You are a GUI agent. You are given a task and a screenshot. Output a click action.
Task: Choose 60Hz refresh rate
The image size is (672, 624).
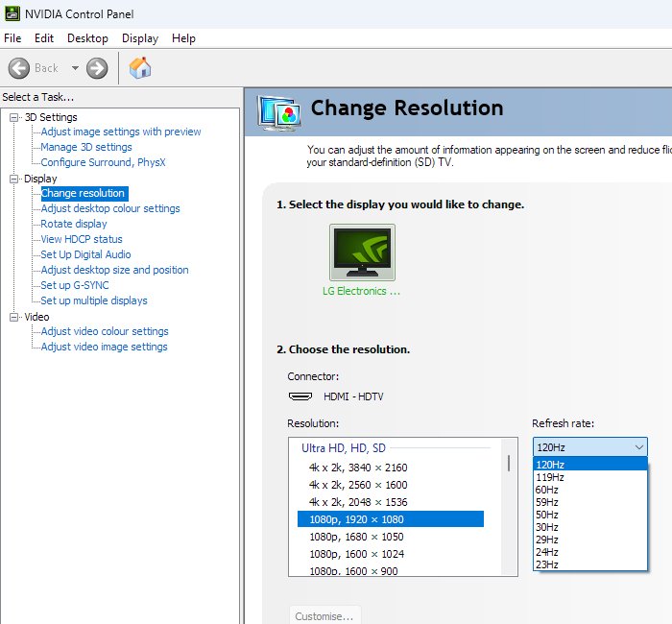click(590, 490)
